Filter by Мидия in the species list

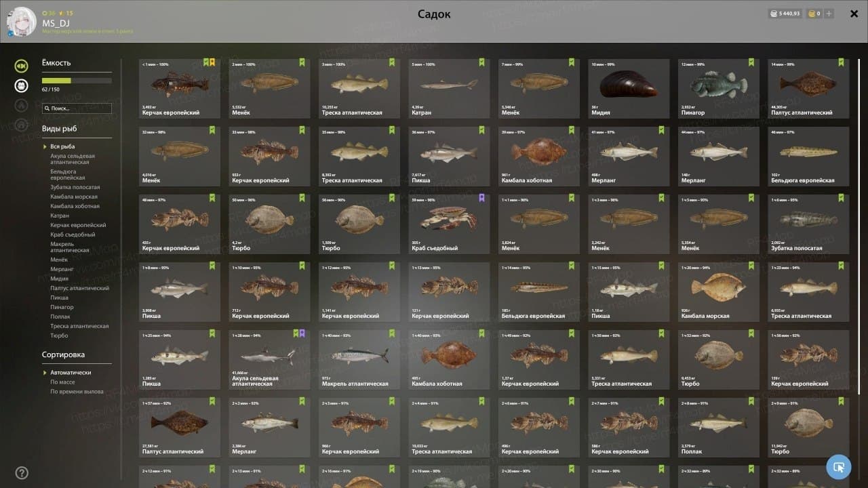point(59,279)
